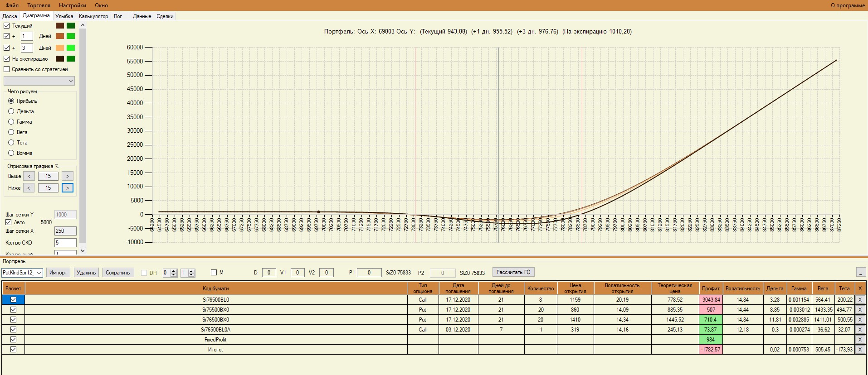
Task: Toggle the +3 Дней curve checkbox
Action: point(7,48)
